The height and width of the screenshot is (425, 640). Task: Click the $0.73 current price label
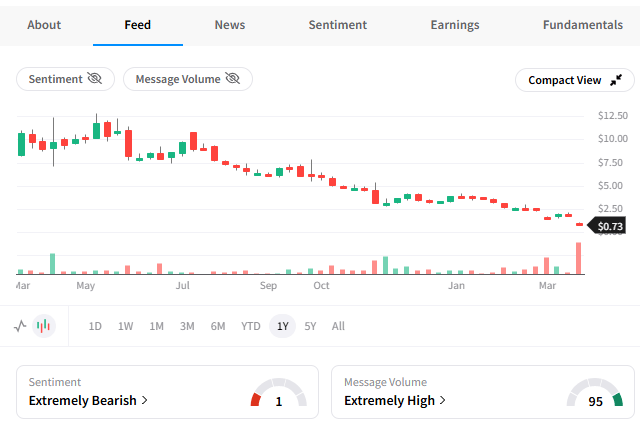(x=609, y=227)
